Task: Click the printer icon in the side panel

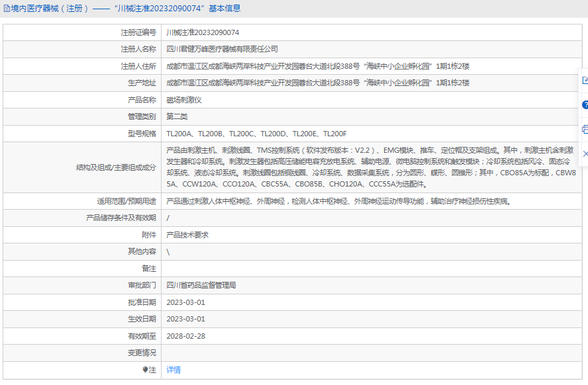Action: (585, 130)
